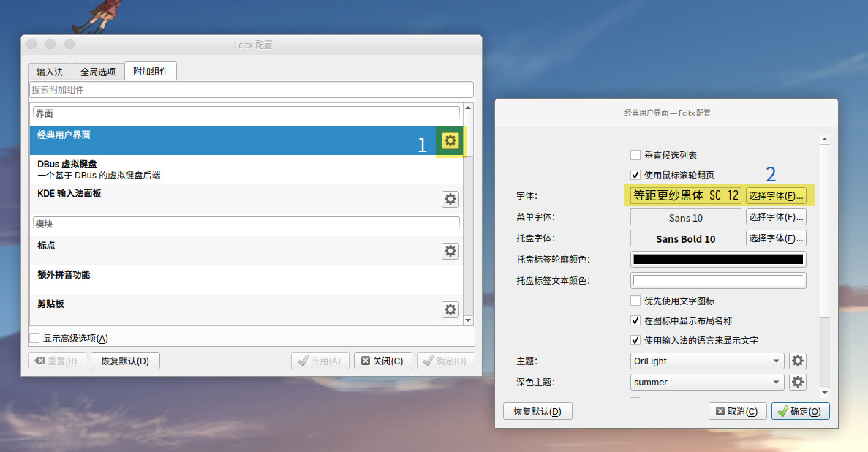Toggle 垂直候选列表 checkbox
868x452 pixels.
635,155
